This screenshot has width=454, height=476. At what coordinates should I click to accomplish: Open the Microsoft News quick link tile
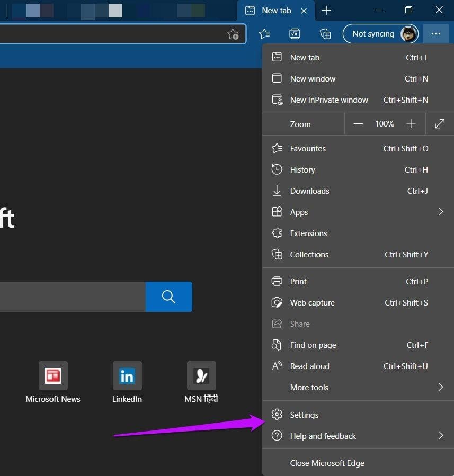pyautogui.click(x=53, y=382)
